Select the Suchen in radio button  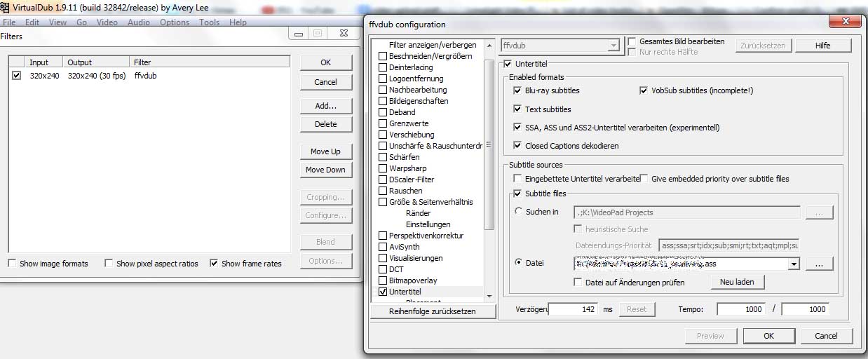point(518,212)
